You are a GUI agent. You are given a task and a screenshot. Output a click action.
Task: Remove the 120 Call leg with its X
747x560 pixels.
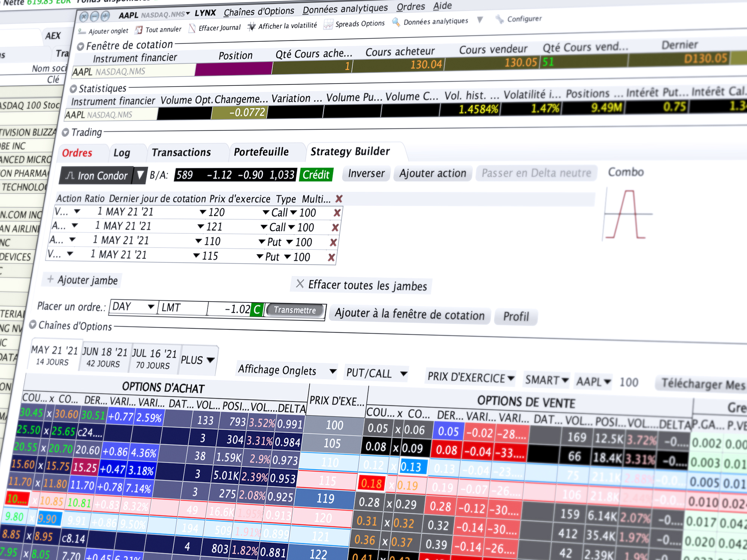click(x=337, y=213)
